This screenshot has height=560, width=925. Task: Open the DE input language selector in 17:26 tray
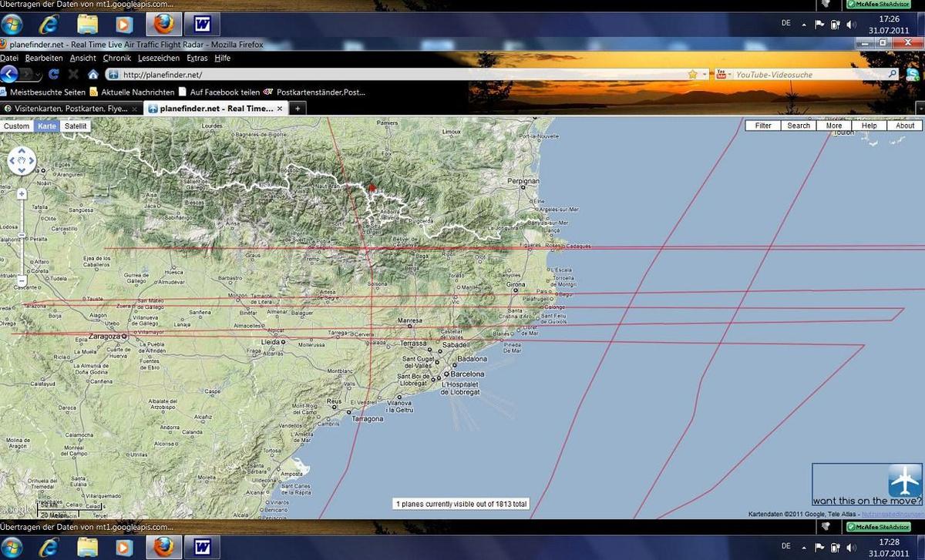785,24
